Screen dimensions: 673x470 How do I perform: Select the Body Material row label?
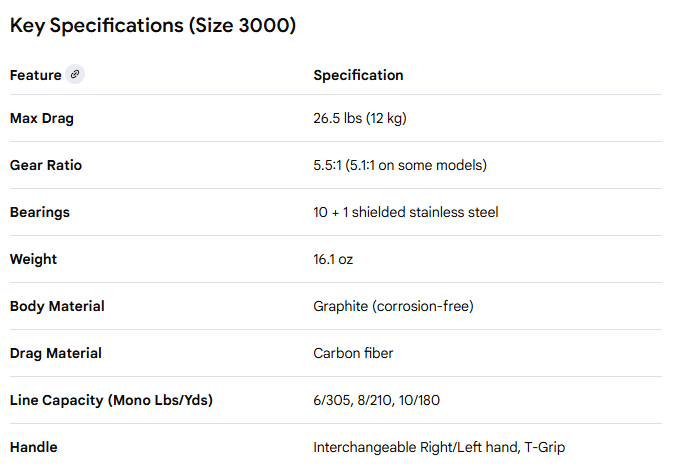coord(57,307)
